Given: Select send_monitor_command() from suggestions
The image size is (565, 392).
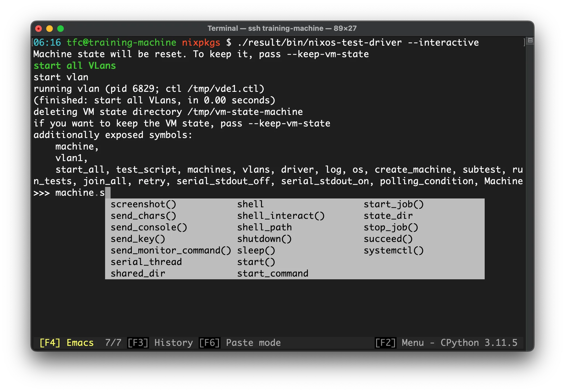Looking at the screenshot, I should pyautogui.click(x=171, y=250).
